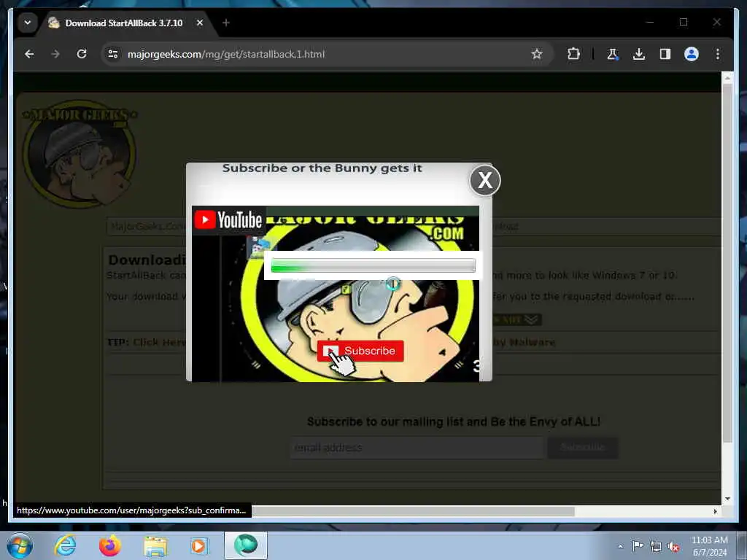Open the Extensions puzzle icon
The image size is (747, 560).
(573, 54)
